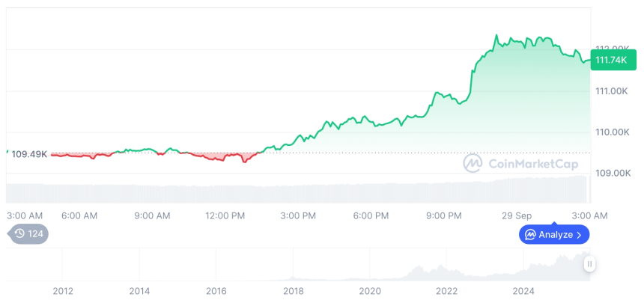Open the 124 history badge
644x300 pixels.
[29, 233]
